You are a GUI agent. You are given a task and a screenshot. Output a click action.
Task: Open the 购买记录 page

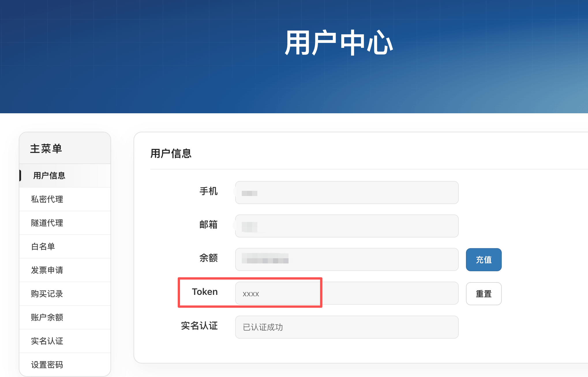click(47, 294)
